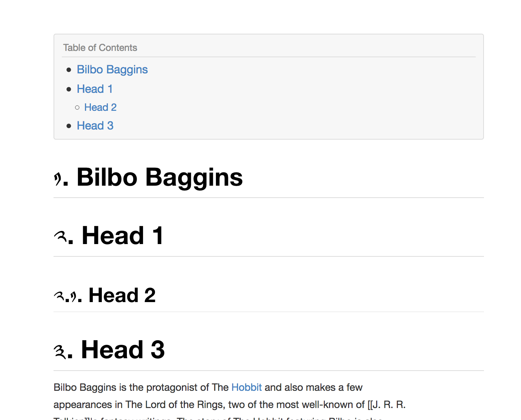Viewport: 521px width, 420px height.
Task: Open the Hobbit link in the paragraph
Action: click(246, 387)
